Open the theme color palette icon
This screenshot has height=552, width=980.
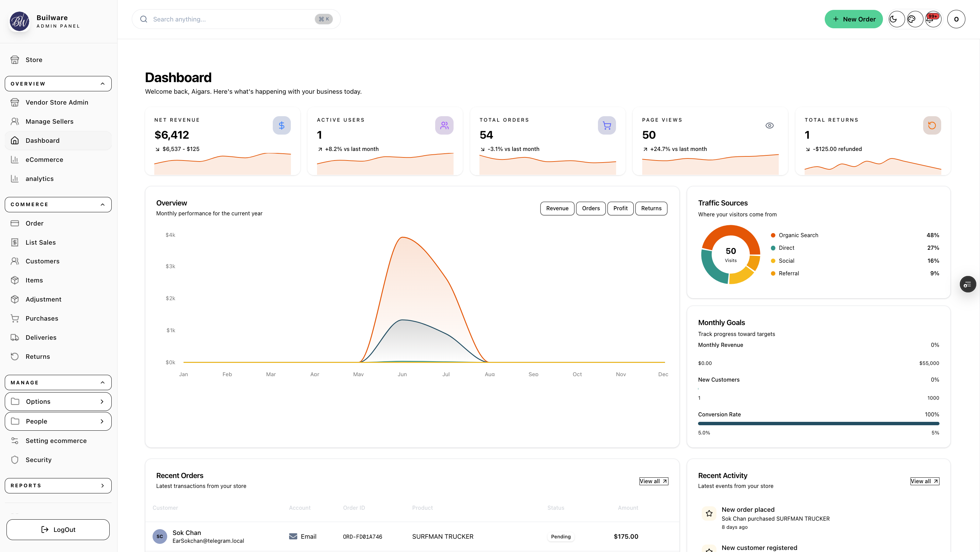pyautogui.click(x=915, y=19)
